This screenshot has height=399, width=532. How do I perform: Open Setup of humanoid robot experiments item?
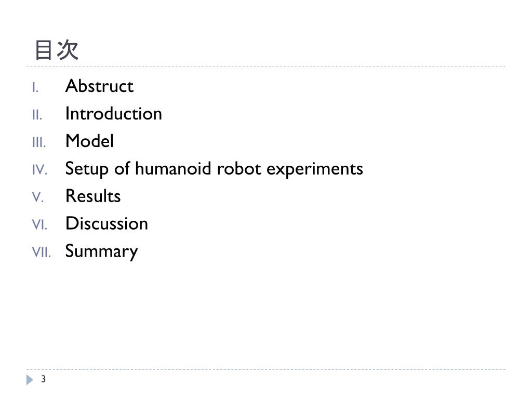(x=214, y=169)
